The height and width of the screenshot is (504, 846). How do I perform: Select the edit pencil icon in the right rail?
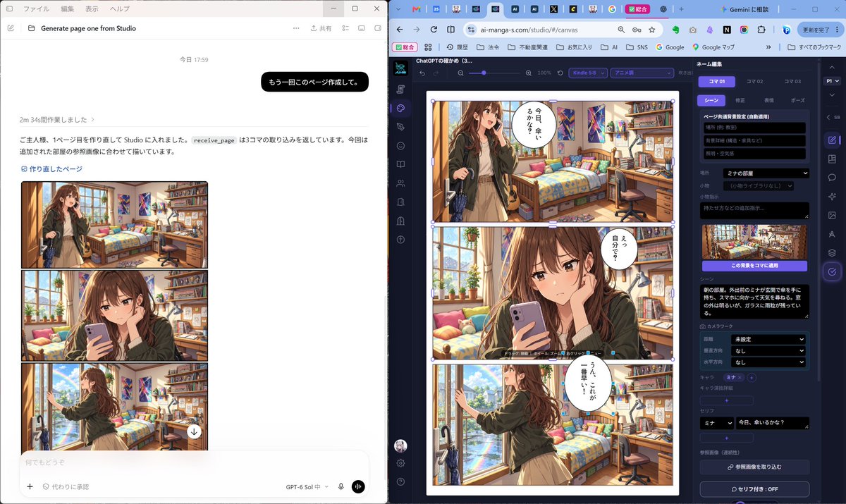point(832,140)
